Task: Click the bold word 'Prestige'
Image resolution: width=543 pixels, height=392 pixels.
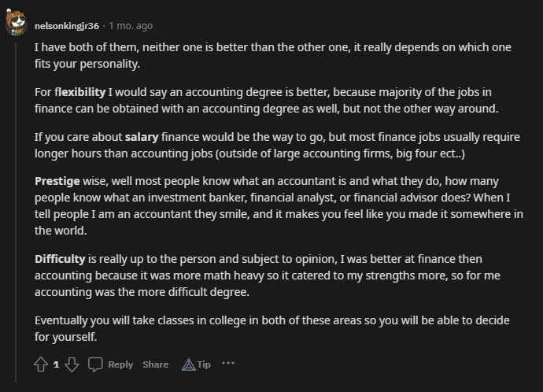Action: (x=57, y=181)
